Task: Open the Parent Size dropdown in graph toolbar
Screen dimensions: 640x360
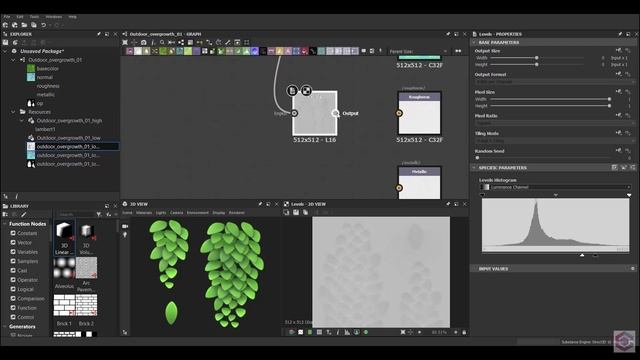Action: (x=418, y=51)
